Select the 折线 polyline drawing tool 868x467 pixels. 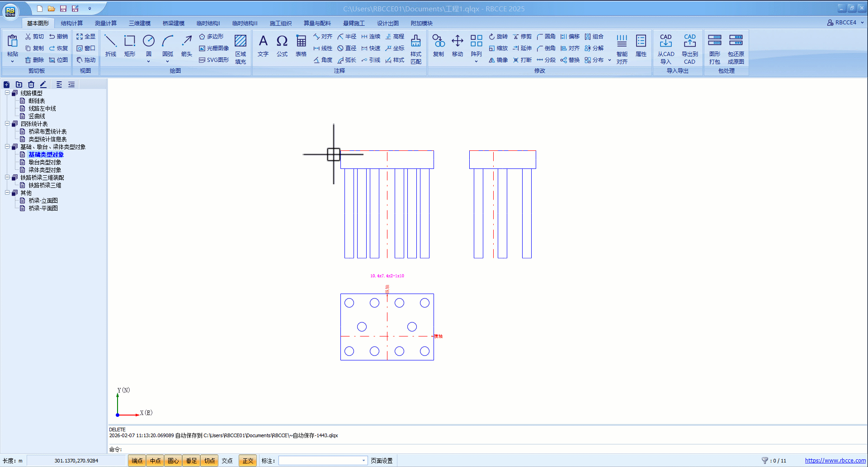coord(110,46)
